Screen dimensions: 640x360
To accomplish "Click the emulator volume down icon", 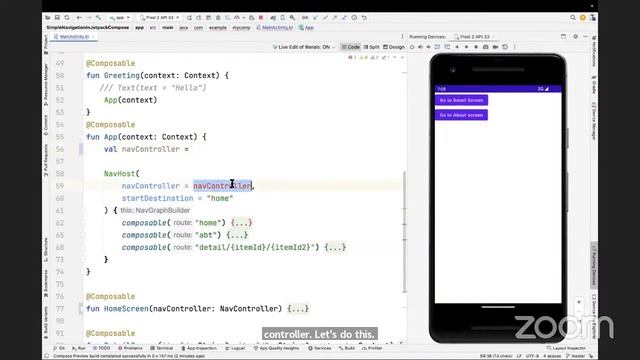I will tap(428, 47).
